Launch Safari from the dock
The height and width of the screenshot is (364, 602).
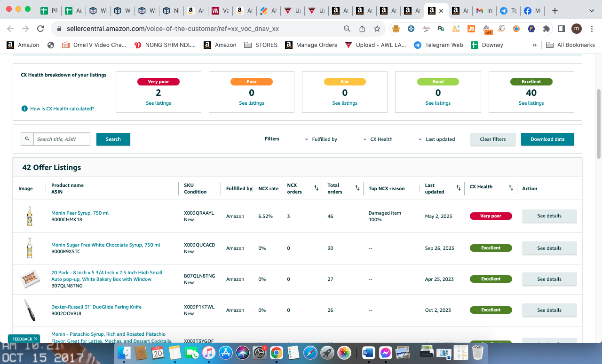310,353
